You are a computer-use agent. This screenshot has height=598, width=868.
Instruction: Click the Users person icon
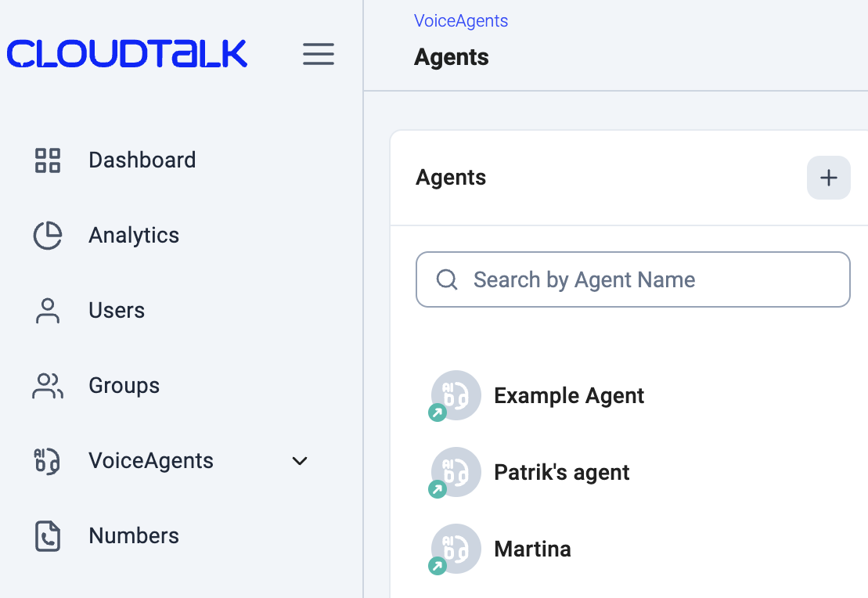tap(48, 311)
